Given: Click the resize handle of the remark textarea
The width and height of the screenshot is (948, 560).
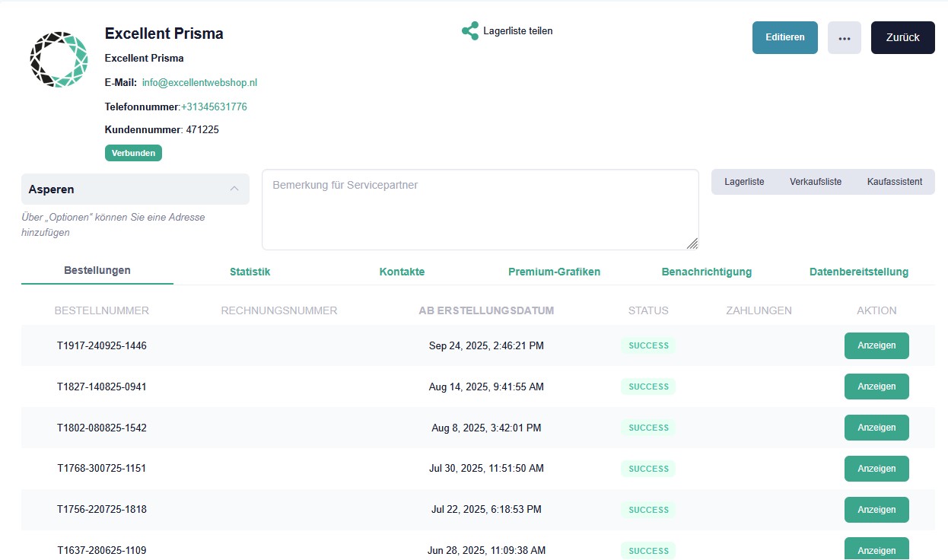Looking at the screenshot, I should point(692,243).
